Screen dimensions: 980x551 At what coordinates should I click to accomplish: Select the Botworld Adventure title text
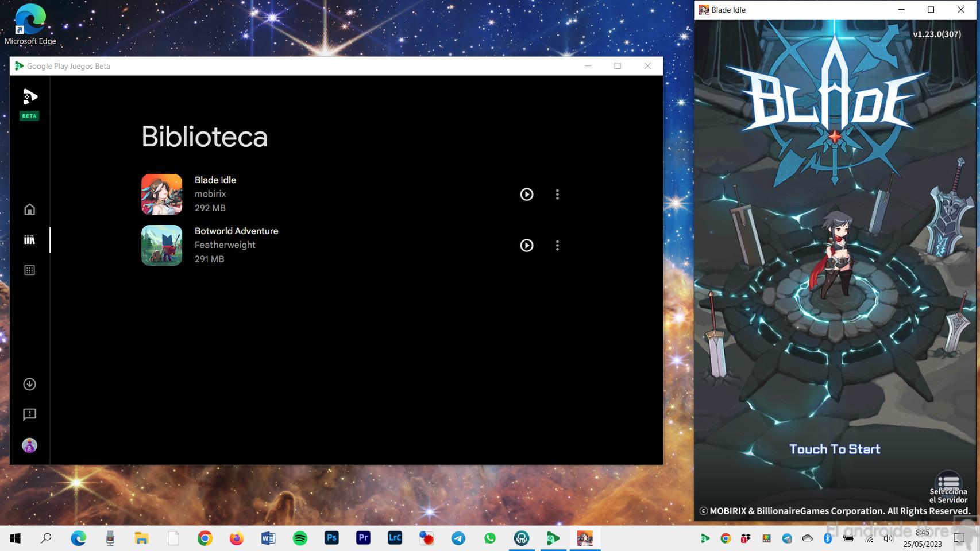(x=236, y=231)
